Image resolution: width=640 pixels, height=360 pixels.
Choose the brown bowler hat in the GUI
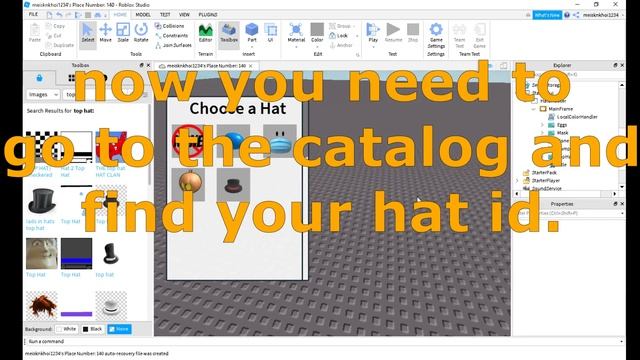[x=233, y=184]
